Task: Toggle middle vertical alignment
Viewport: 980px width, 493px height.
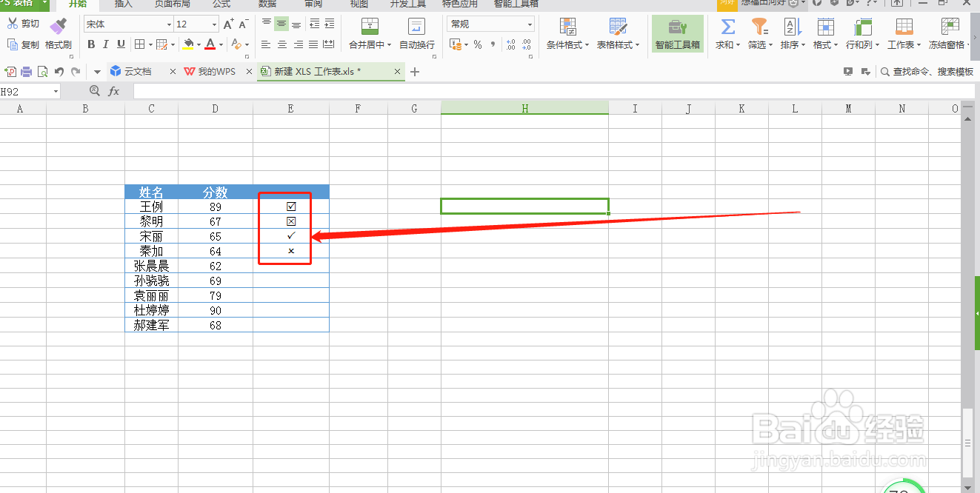Action: point(281,24)
